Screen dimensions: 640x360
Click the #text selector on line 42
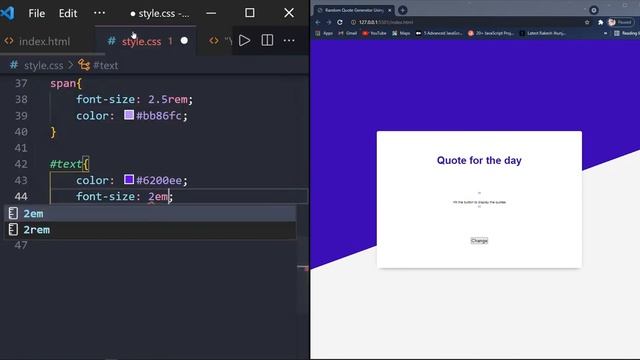pos(66,164)
